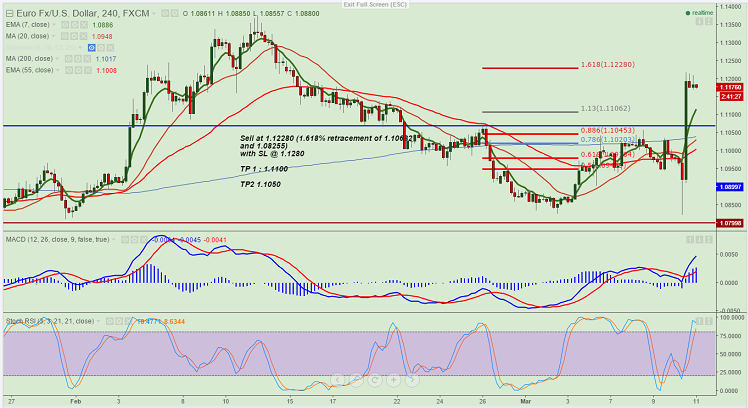Click the blue price label 1.08997

(730, 187)
